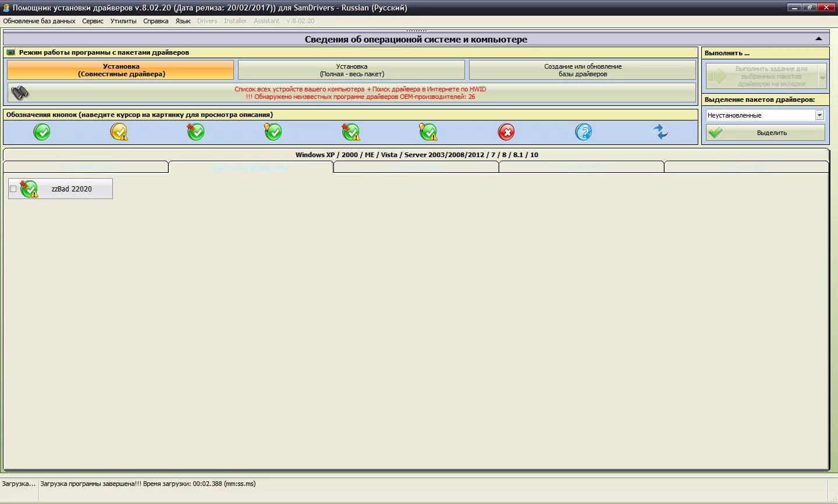Click the zzBad 22020 package button
This screenshot has width=838, height=504.
click(61, 189)
